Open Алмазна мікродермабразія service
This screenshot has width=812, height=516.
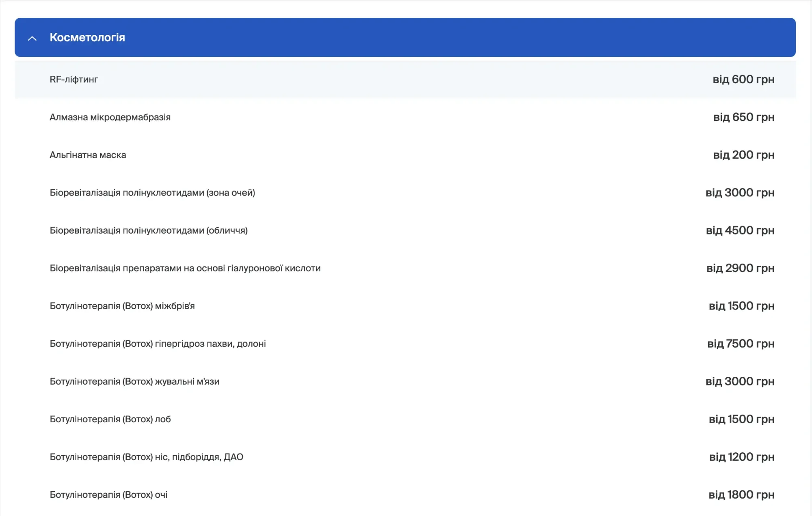click(110, 117)
